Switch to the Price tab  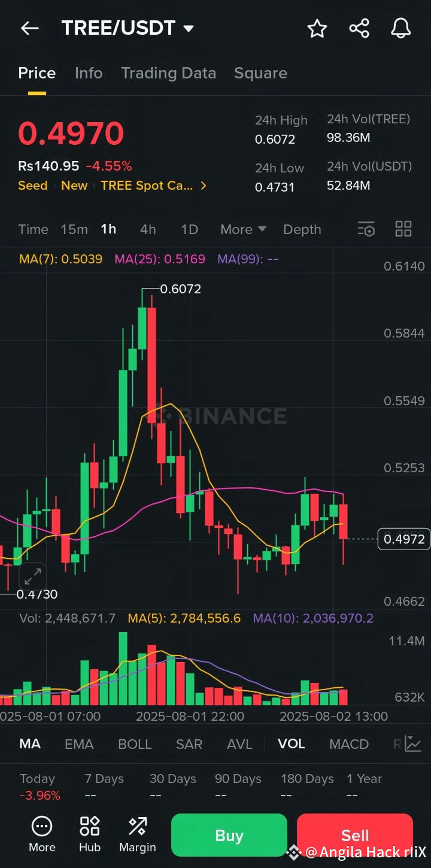point(37,73)
